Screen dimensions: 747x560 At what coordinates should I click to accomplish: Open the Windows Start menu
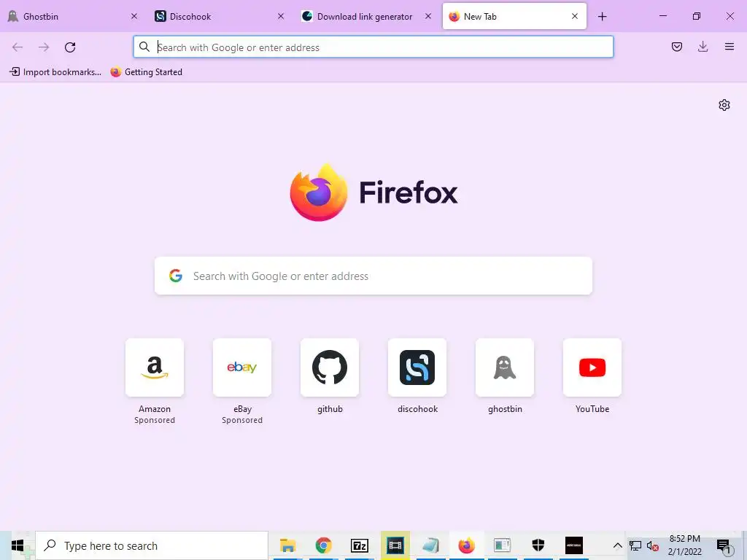coord(18,545)
